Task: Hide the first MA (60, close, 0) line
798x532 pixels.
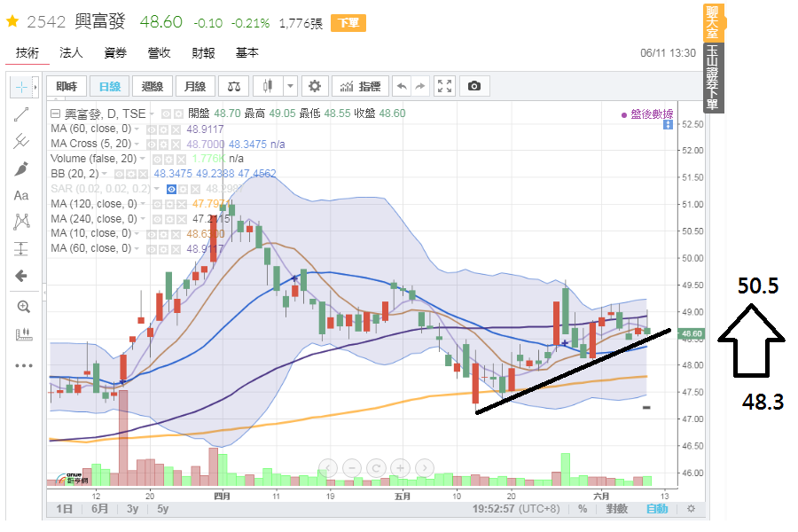Action: pos(151,129)
